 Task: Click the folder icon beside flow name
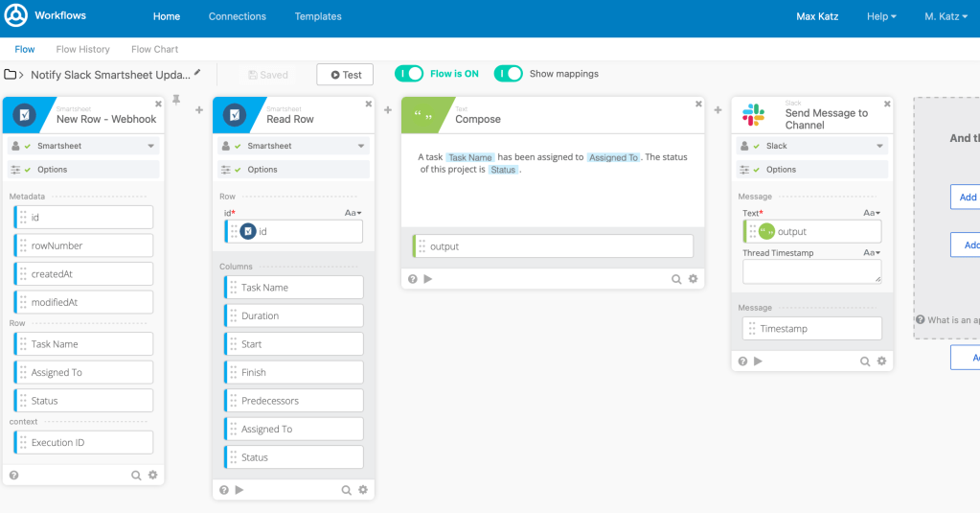point(11,75)
